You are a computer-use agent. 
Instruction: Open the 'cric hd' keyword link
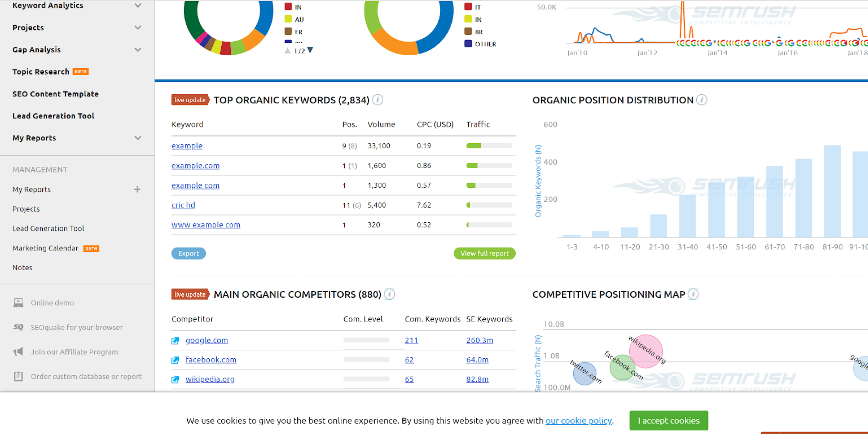coord(183,205)
